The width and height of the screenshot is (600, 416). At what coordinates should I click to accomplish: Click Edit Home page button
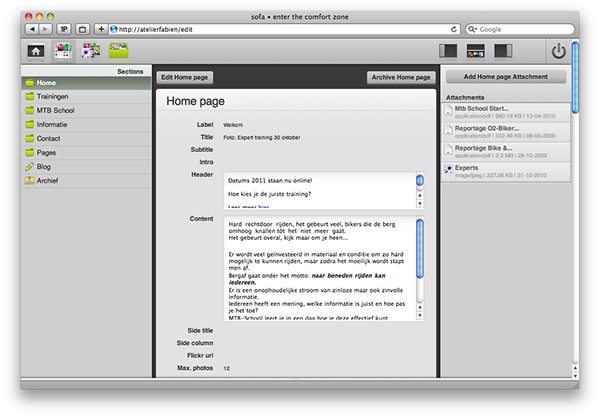184,77
